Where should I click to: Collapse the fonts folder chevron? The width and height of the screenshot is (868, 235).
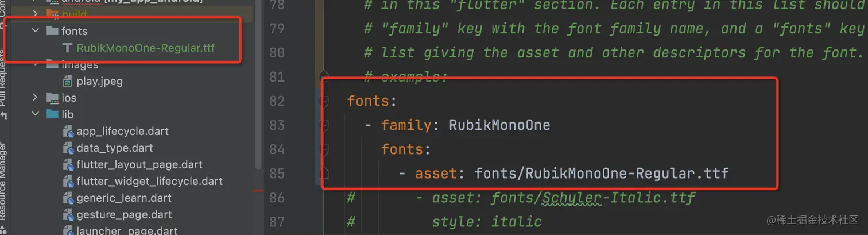click(36, 31)
